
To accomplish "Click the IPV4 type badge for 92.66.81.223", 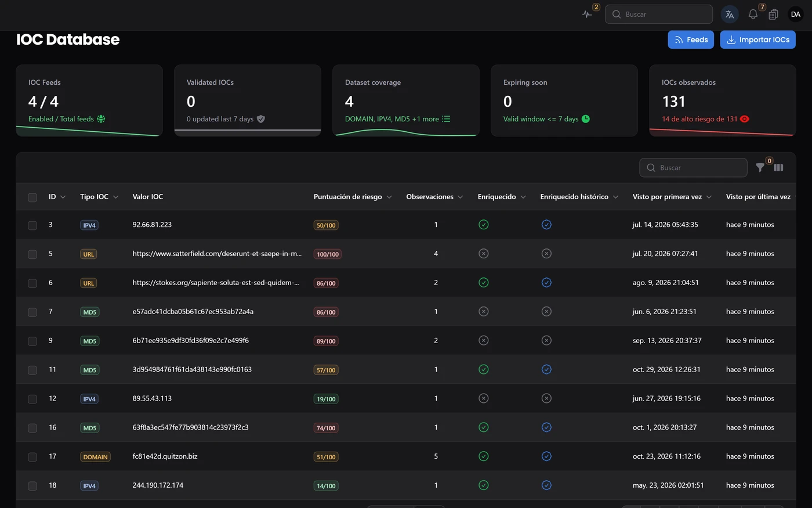I will [89, 225].
